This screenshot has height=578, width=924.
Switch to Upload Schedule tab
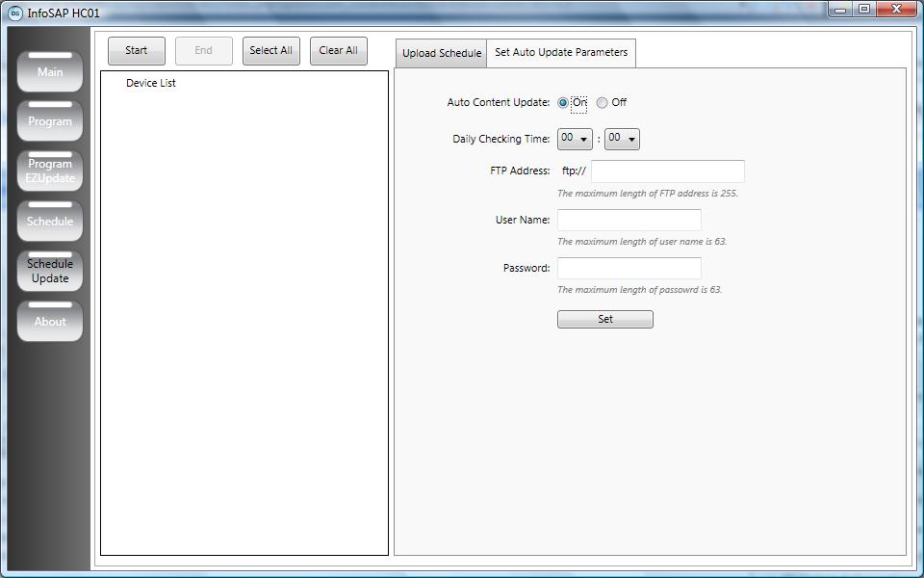pyautogui.click(x=441, y=53)
